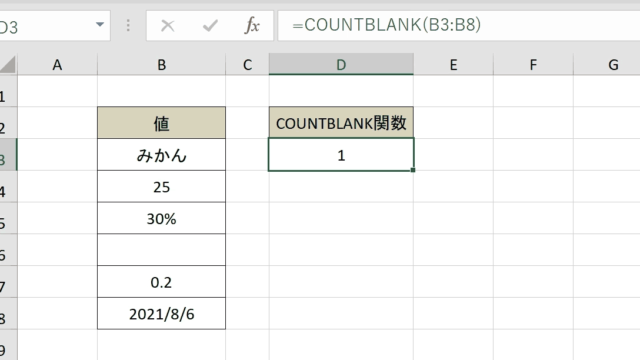Select row 6 header
640x360 pixels.
tap(8, 250)
